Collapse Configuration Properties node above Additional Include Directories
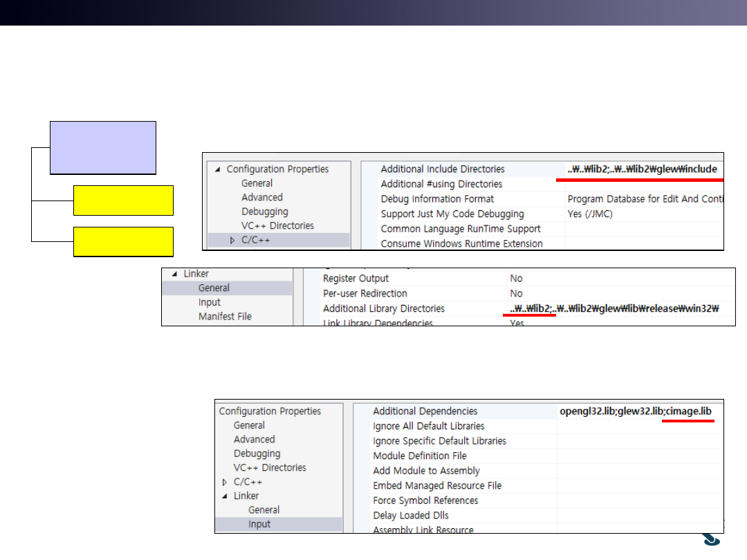The height and width of the screenshot is (560, 747). pos(218,169)
